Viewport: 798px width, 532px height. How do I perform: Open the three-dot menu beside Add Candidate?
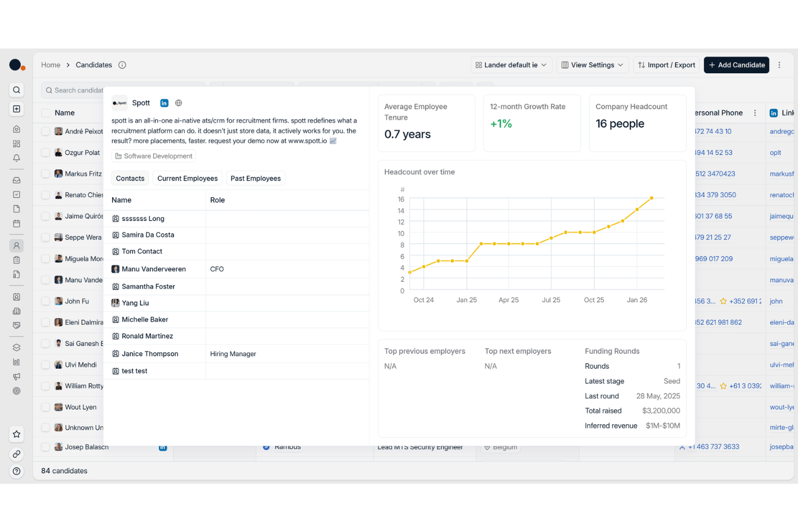tap(779, 65)
